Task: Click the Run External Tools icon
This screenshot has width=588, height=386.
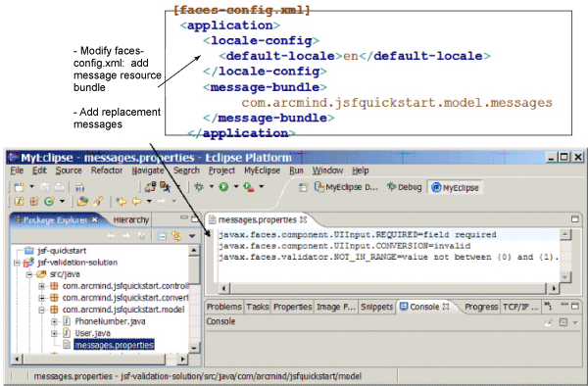Action: click(x=249, y=186)
